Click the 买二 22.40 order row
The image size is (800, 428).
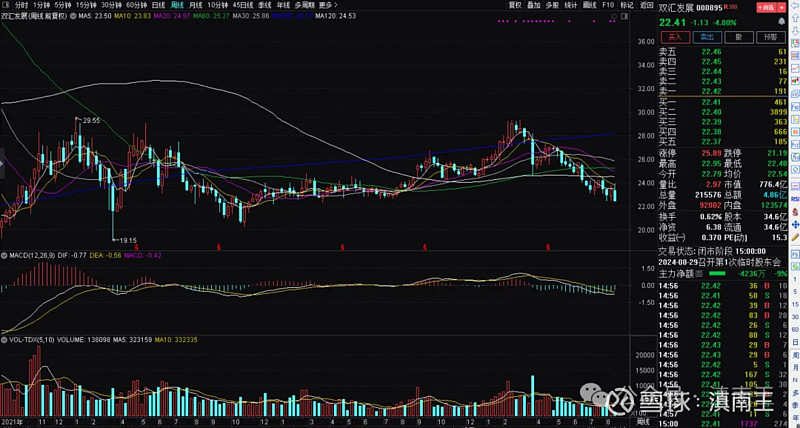[x=722, y=112]
